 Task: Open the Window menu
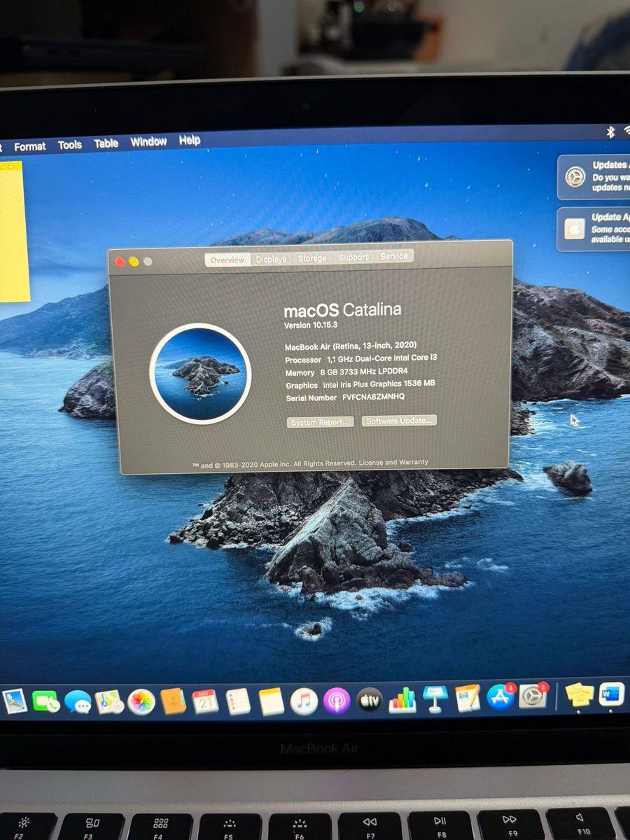(148, 141)
